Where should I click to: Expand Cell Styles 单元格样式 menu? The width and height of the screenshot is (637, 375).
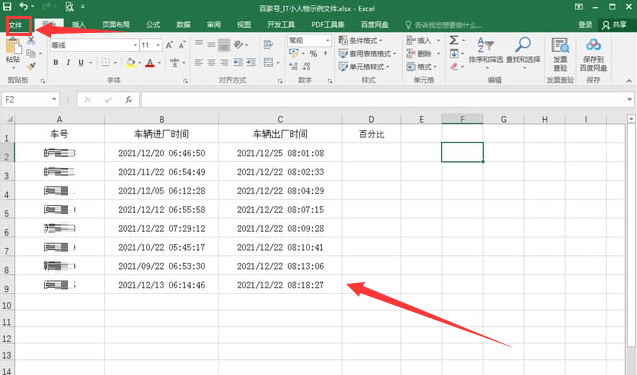[364, 67]
